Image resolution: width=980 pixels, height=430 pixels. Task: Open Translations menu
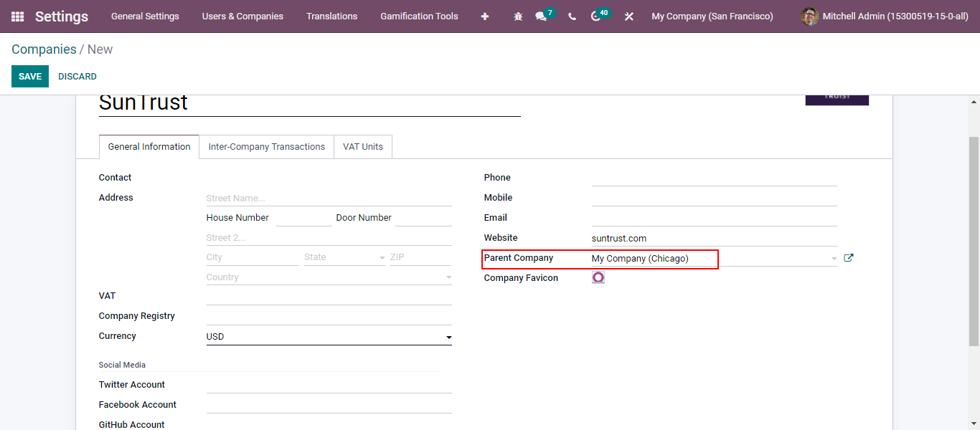[331, 16]
